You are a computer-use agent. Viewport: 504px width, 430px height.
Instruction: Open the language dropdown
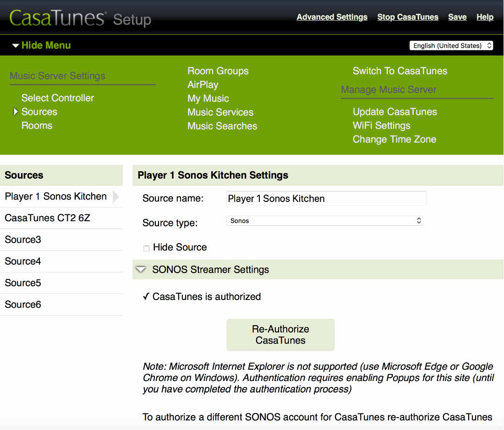click(x=451, y=46)
